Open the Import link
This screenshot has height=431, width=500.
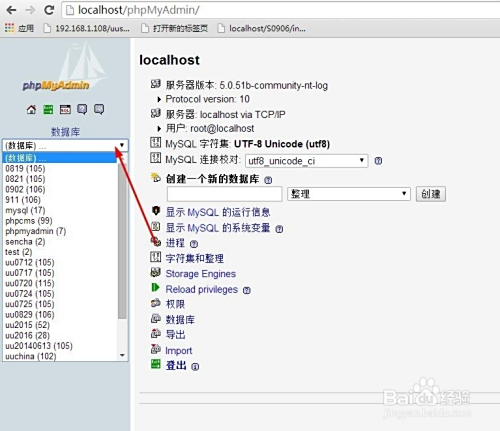[x=179, y=351]
